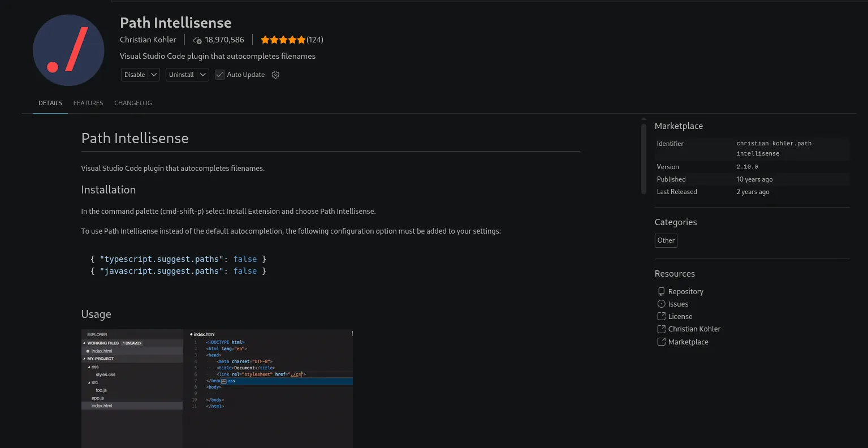Click the Published 10 years ago value
The image size is (868, 448).
pos(754,179)
